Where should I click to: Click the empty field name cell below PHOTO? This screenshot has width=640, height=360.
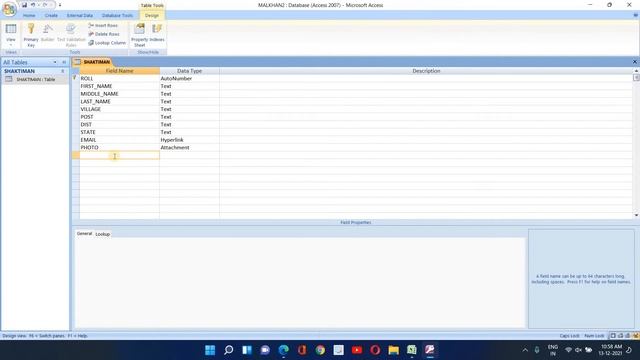120,155
